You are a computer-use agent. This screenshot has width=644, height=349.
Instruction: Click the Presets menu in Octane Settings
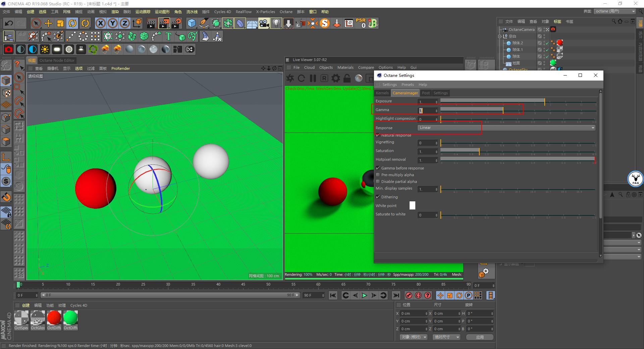(x=408, y=85)
